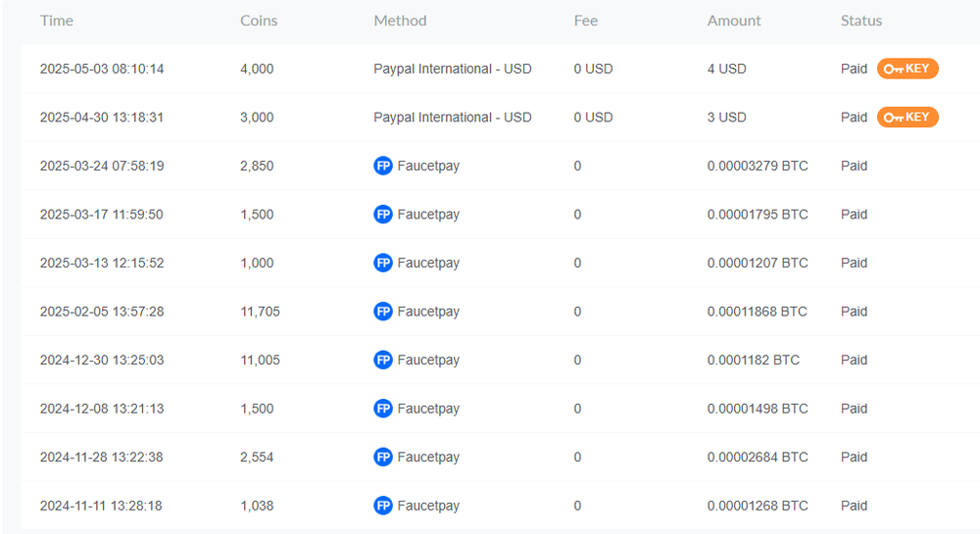Click Faucetpay icon in the 1,000 coins row

383,263
